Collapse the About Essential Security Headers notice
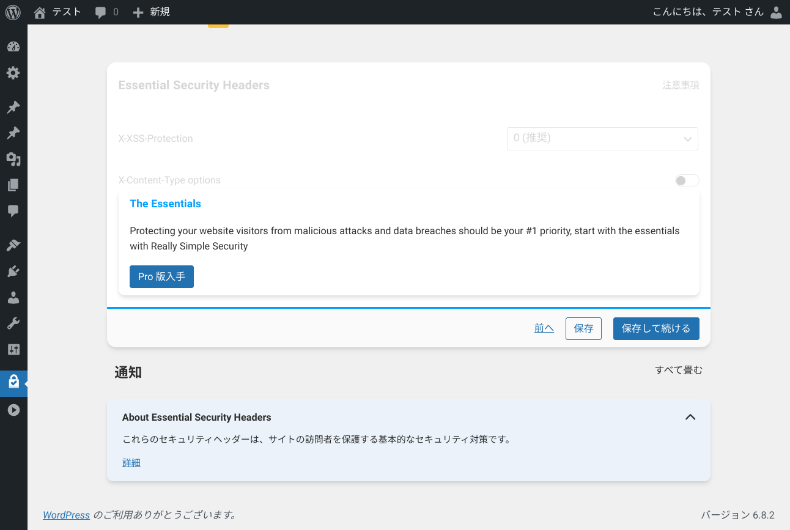Image resolution: width=790 pixels, height=530 pixels. (690, 417)
